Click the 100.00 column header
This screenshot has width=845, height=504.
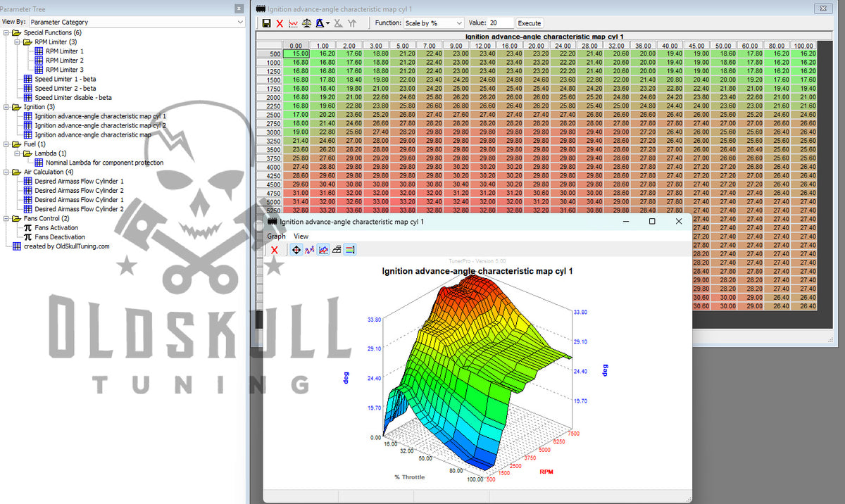803,46
